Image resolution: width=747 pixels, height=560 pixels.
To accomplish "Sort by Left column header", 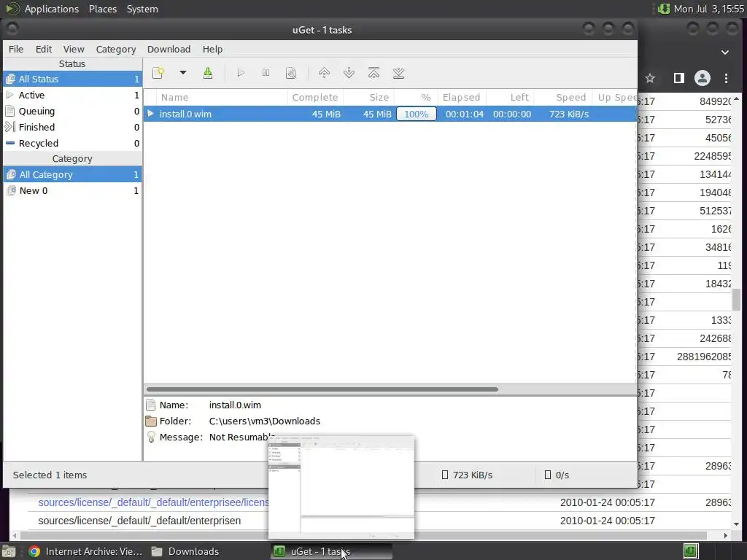I will pos(510,97).
